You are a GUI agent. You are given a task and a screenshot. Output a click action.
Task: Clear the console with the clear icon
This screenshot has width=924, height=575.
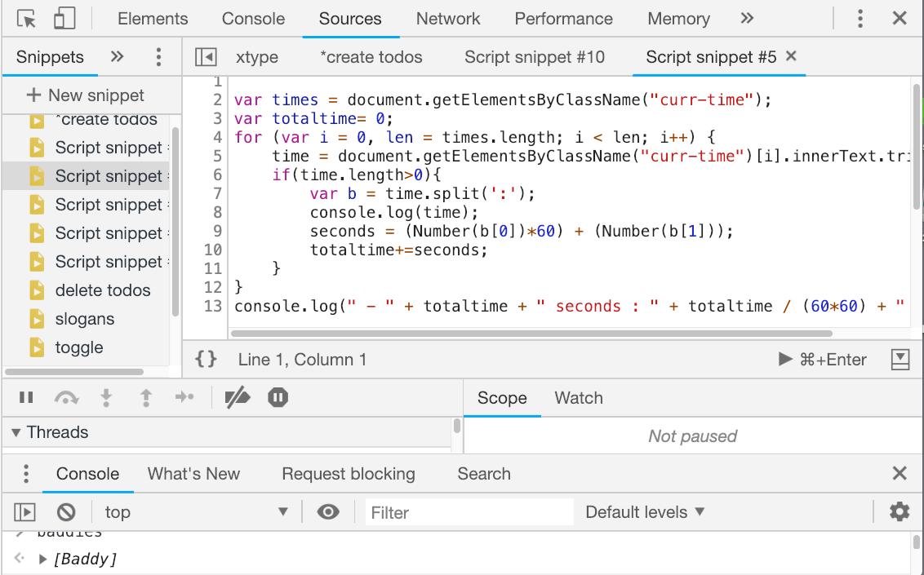click(x=66, y=511)
